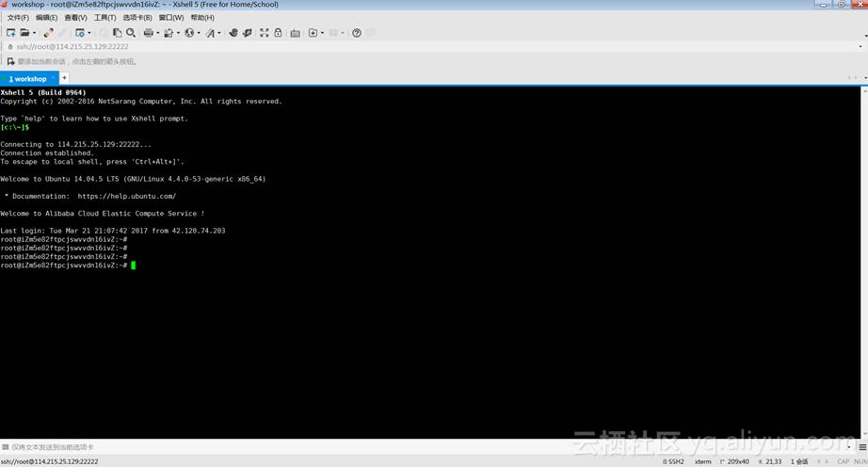This screenshot has height=467, width=868.
Task: Open the 文件(F) menu
Action: pos(18,18)
